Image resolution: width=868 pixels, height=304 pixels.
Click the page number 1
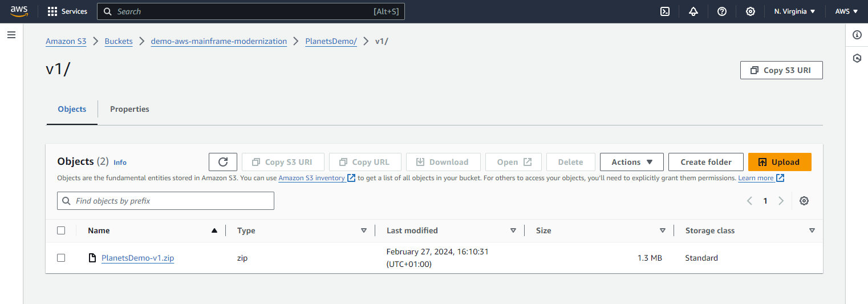coord(765,201)
